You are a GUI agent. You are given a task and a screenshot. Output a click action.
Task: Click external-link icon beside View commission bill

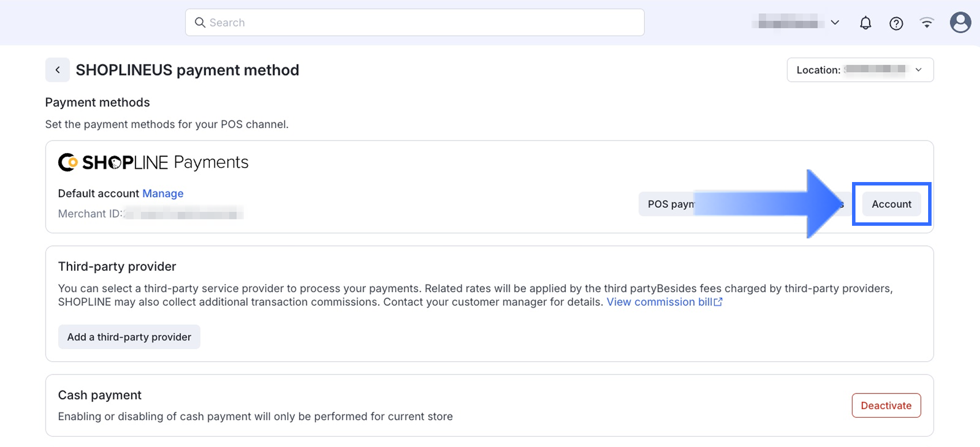[x=718, y=302]
